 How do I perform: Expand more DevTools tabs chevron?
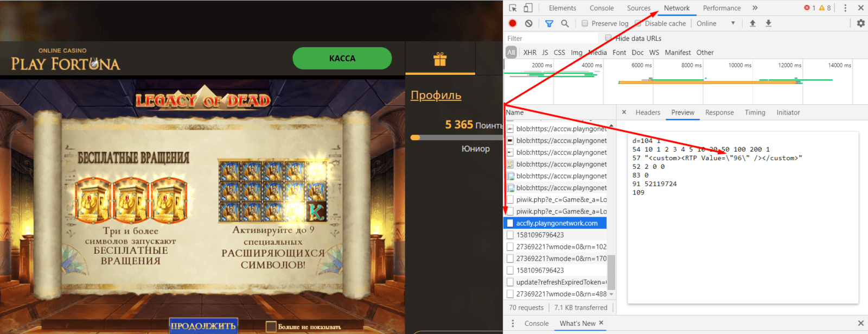(x=755, y=8)
